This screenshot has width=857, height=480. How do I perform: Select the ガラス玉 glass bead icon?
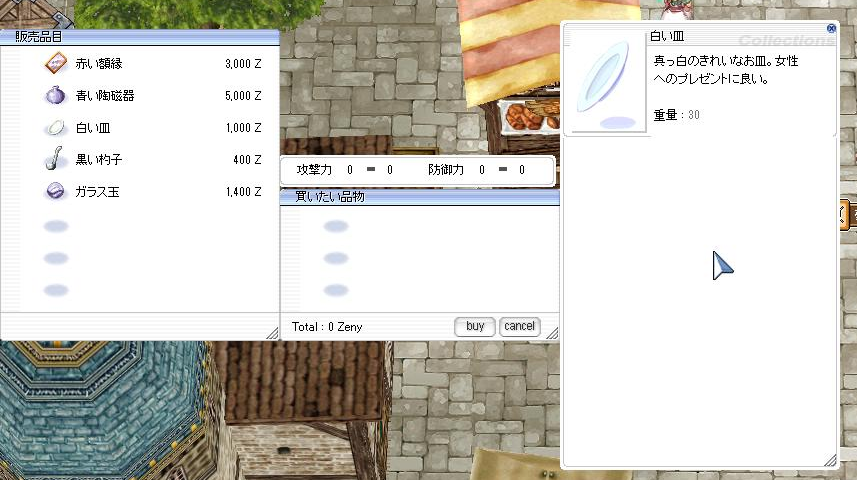click(55, 191)
